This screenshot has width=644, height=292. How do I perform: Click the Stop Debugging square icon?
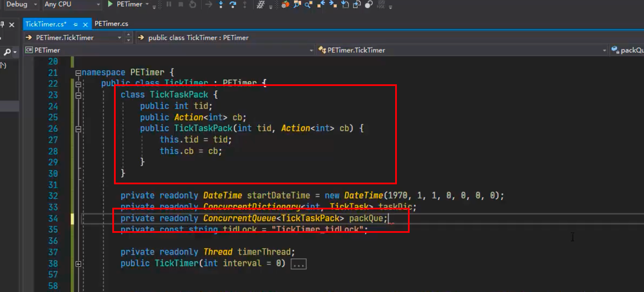[181, 4]
